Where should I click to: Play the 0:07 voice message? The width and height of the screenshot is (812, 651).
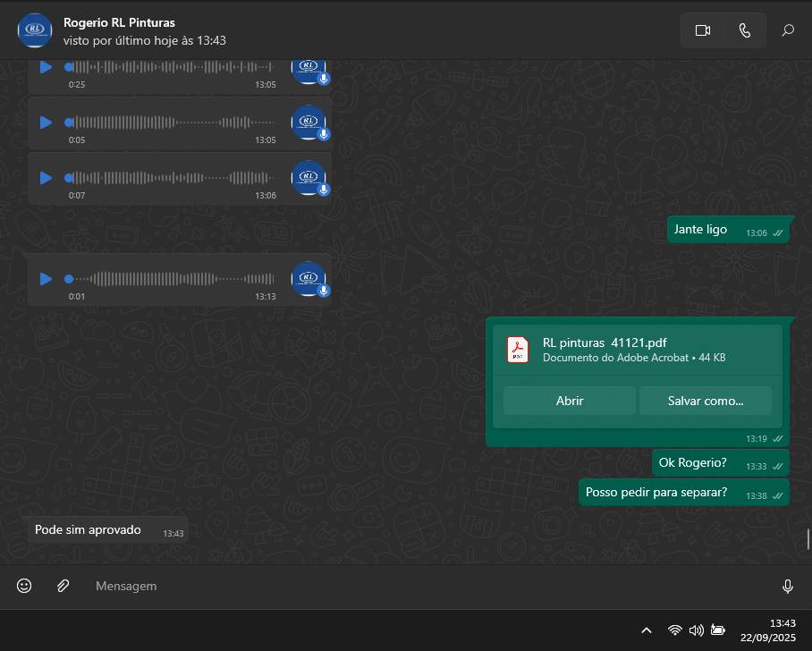[46, 178]
